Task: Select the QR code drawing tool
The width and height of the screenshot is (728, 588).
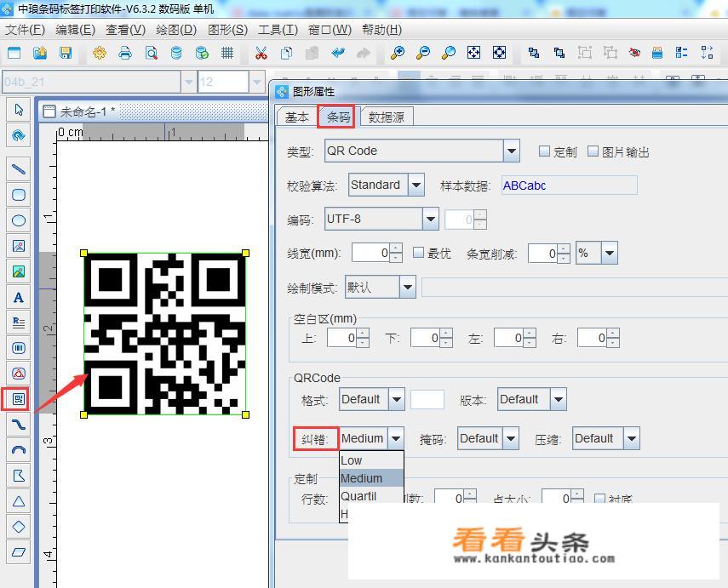Action: click(19, 399)
